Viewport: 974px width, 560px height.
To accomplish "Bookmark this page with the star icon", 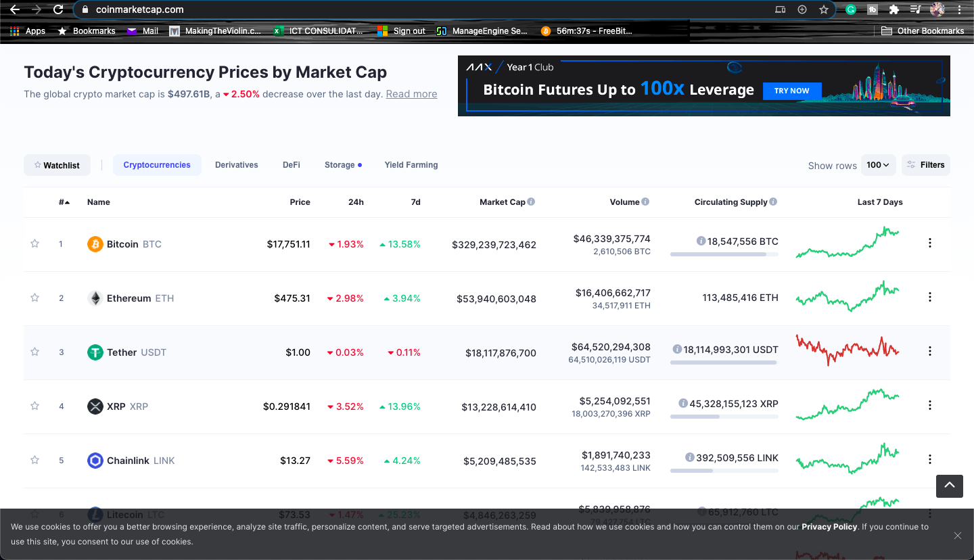I will [824, 9].
